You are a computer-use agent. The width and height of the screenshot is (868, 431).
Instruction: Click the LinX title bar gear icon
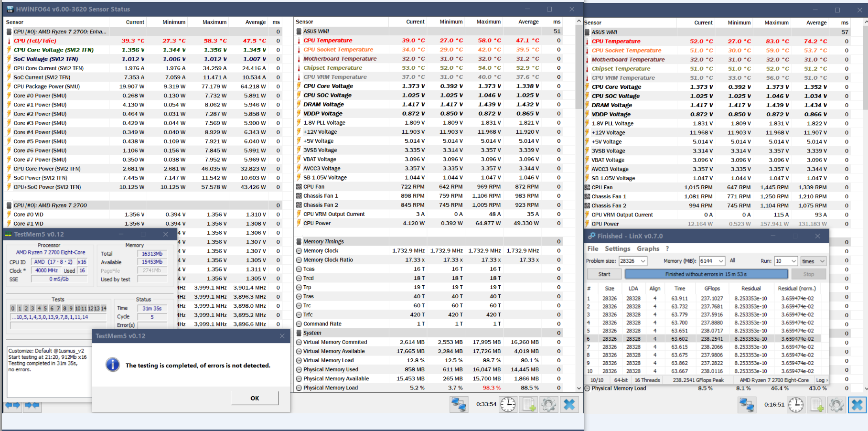[591, 236]
